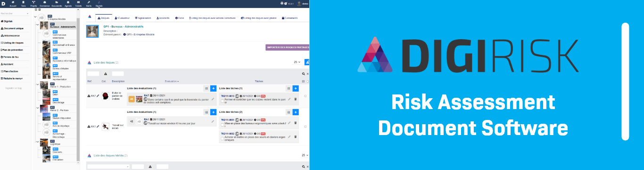Viewport: 644px width, 170px height.
Task: Edit risk RK7 with the pencil icon
Action: pyautogui.click(x=98, y=95)
